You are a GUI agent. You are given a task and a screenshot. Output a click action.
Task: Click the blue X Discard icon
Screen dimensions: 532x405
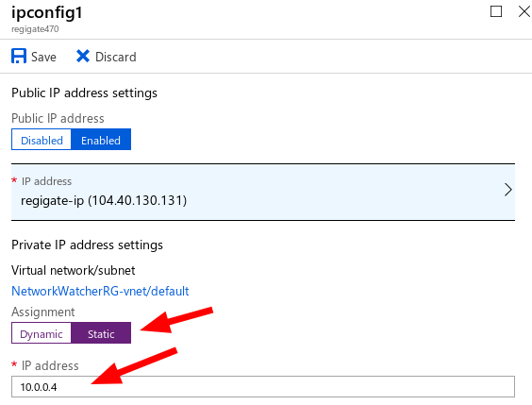click(x=83, y=57)
